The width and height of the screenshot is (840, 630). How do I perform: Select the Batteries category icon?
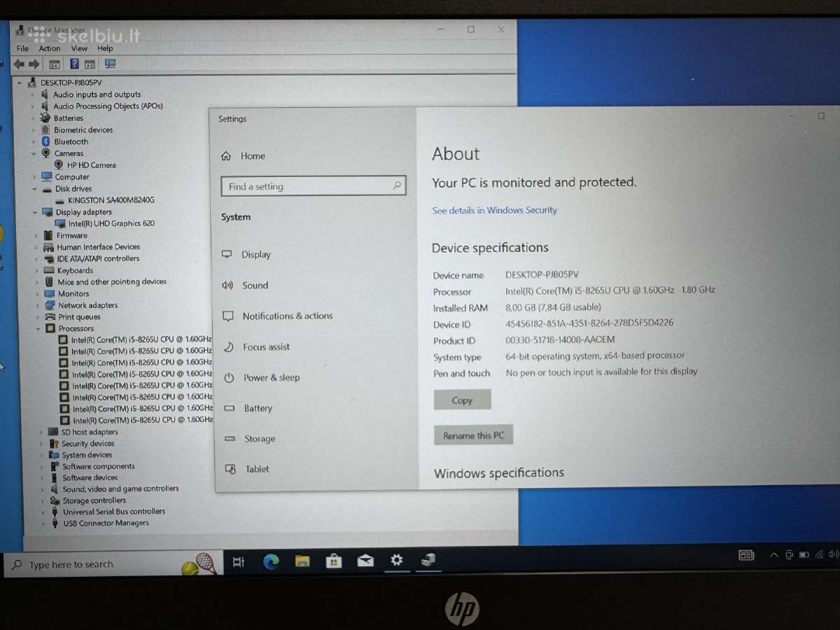click(x=45, y=118)
